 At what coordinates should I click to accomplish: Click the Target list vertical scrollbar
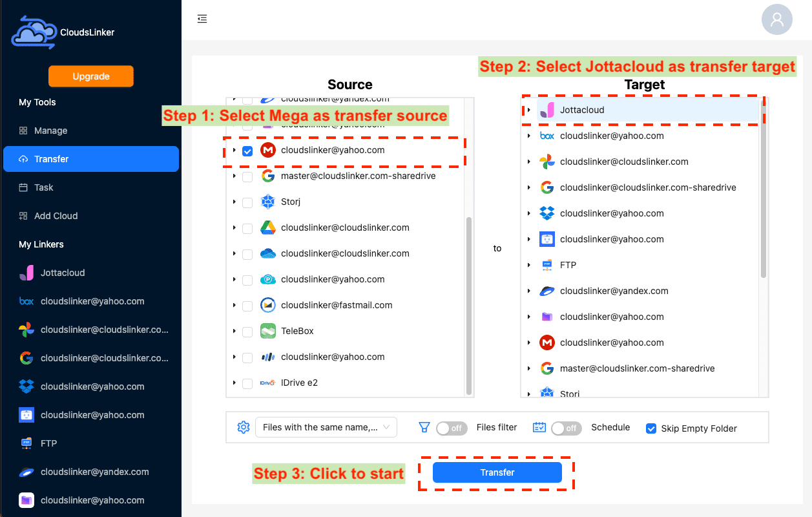point(764,188)
